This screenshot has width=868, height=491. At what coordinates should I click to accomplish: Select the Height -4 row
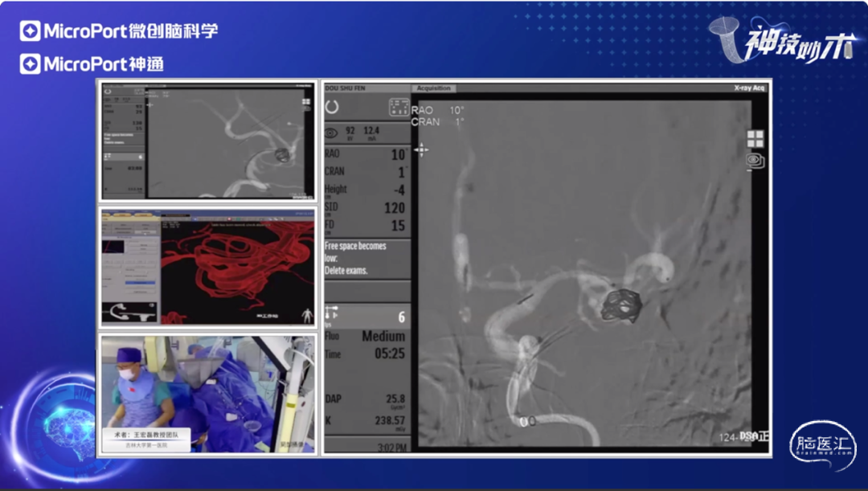367,190
